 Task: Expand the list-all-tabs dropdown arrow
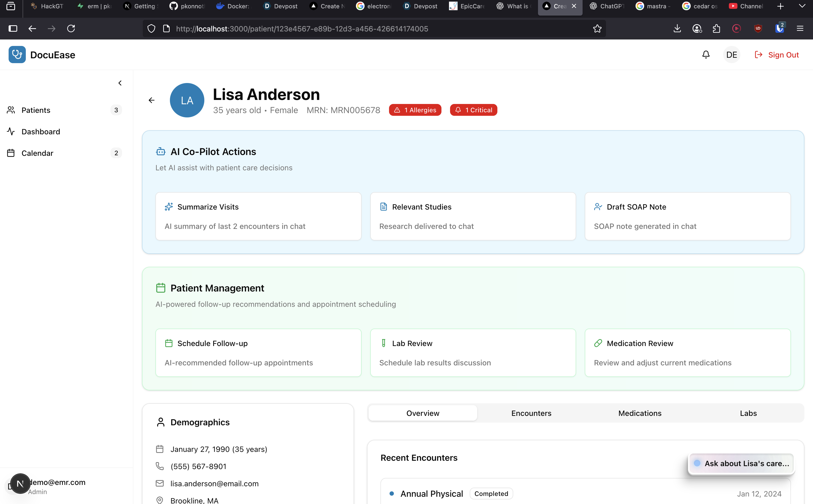click(x=802, y=6)
